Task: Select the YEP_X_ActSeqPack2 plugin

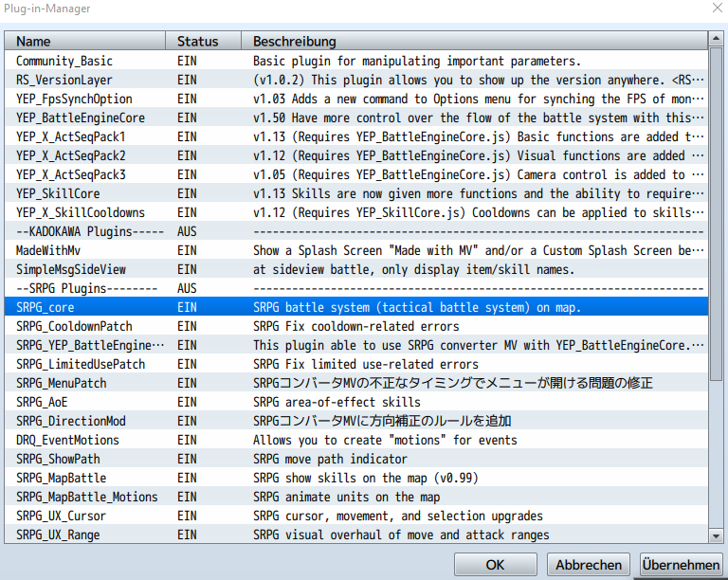Action: [356, 155]
